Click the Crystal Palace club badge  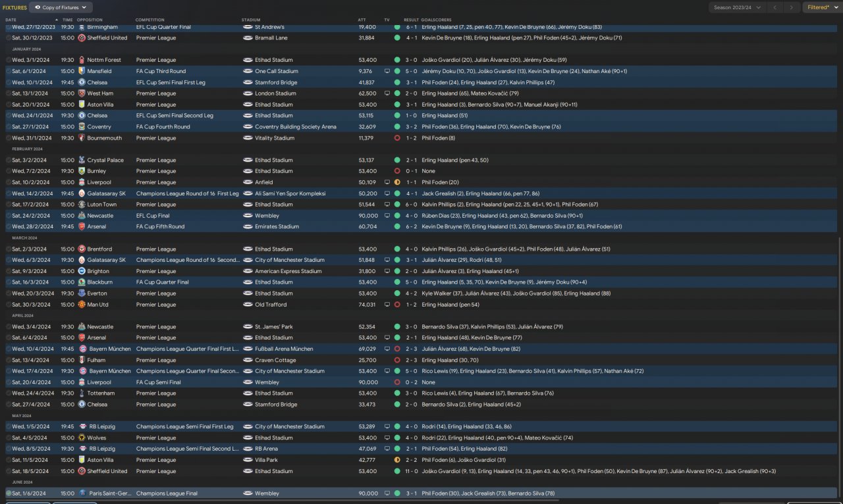[82, 160]
